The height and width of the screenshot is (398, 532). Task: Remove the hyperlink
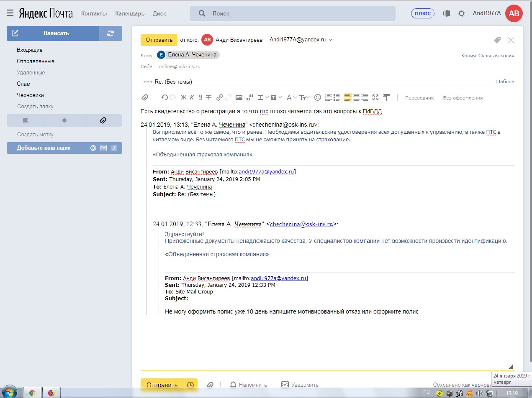(228, 97)
